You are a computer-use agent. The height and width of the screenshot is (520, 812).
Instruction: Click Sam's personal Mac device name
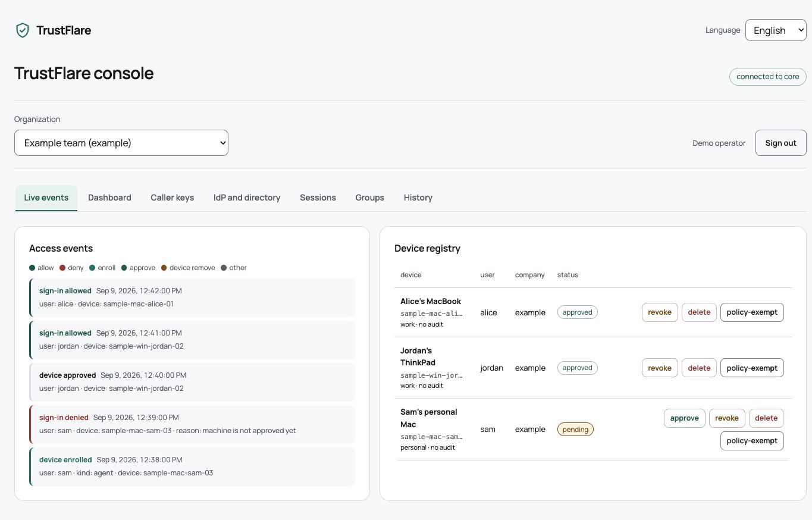click(429, 418)
